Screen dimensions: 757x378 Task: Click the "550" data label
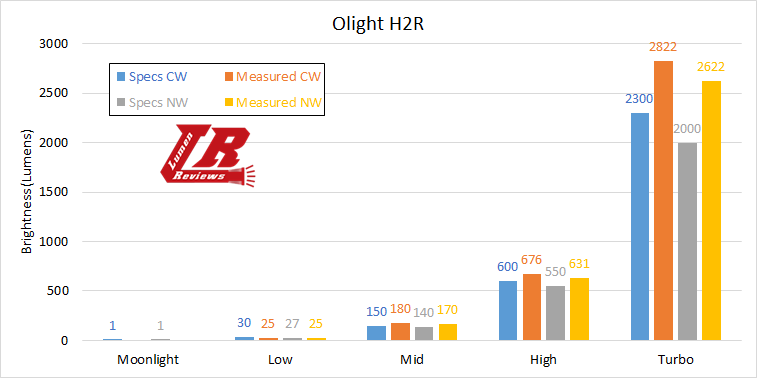coord(555,272)
